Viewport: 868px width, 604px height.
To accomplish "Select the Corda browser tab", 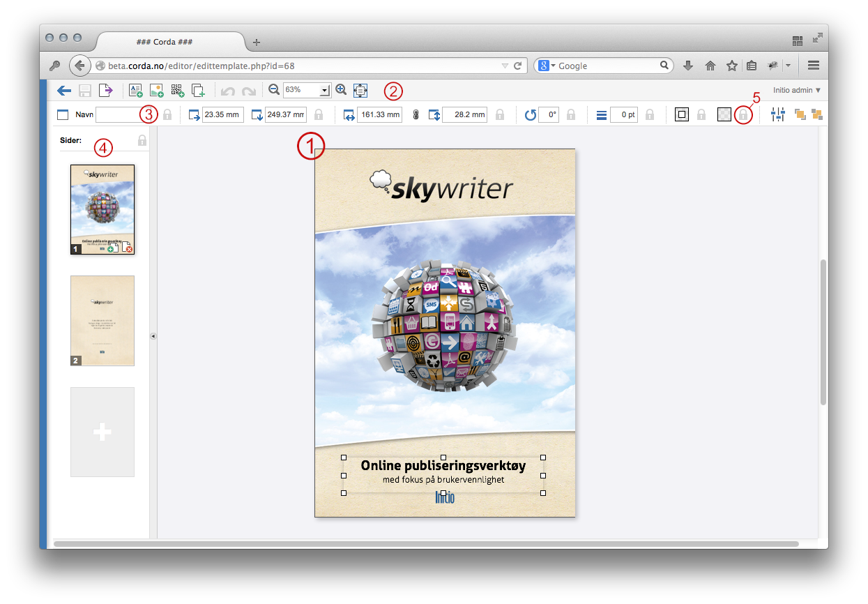I will [165, 42].
